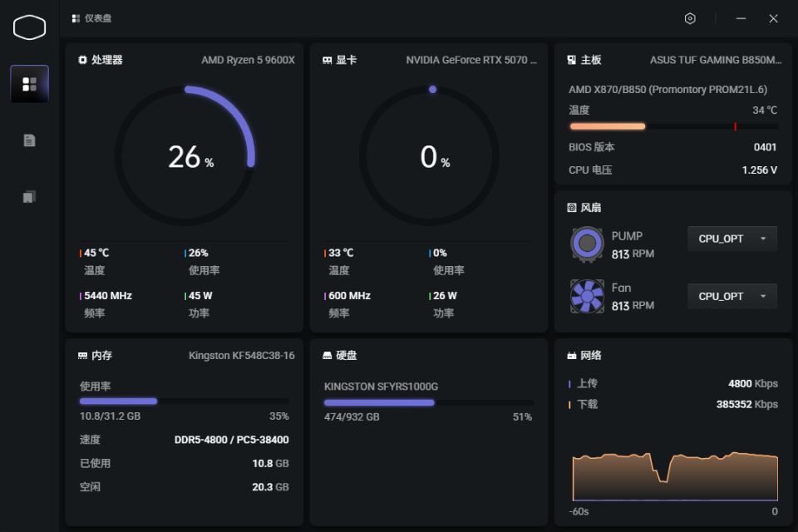Click the Fan blade icon
798x532 pixels.
[x=587, y=296]
